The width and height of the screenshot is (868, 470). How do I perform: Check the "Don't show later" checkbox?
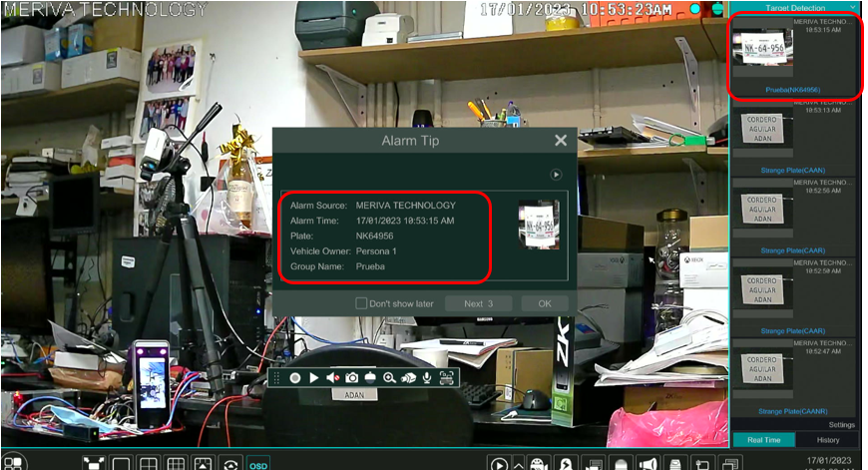[x=361, y=303]
